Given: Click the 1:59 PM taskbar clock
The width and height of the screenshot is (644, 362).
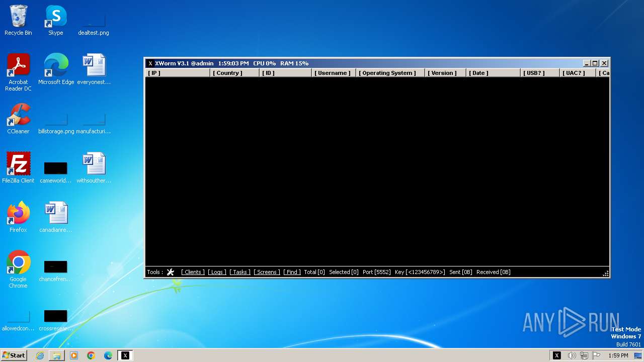Looking at the screenshot, I should click(618, 355).
